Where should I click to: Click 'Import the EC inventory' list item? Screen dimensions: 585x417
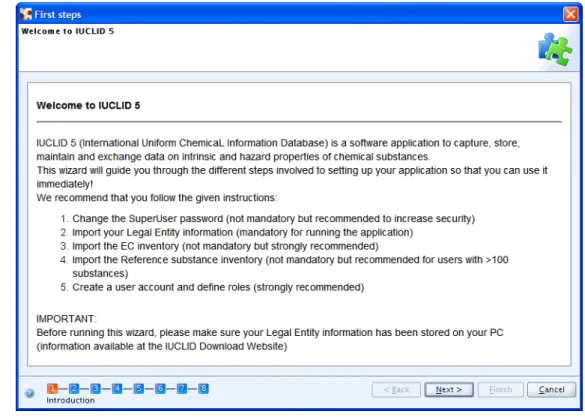pos(225,246)
